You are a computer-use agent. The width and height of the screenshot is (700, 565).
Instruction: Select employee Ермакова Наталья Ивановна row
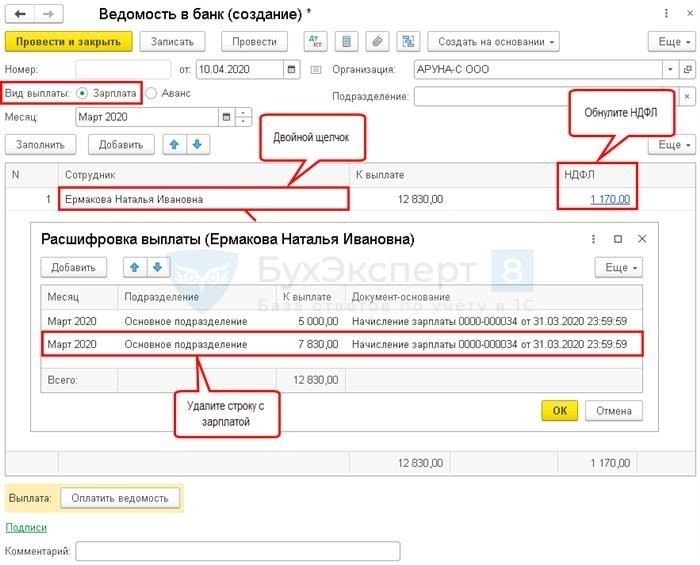(x=203, y=199)
